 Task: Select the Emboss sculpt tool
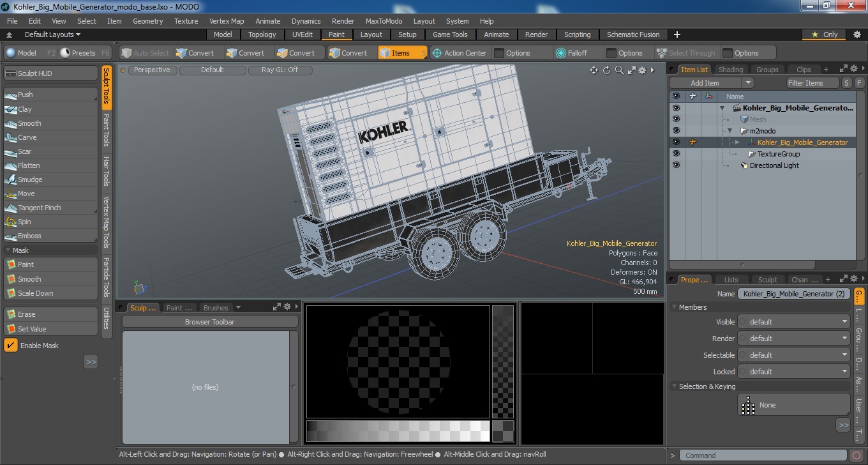click(x=50, y=236)
